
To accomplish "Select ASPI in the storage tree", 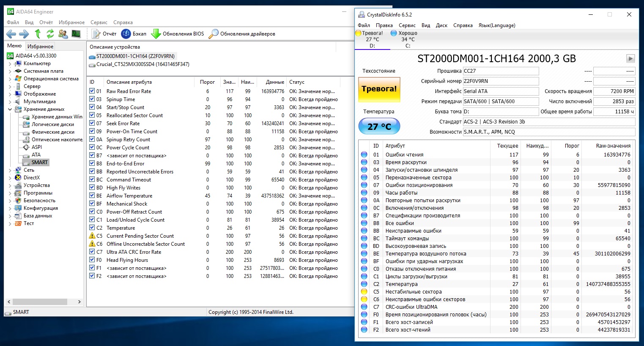I will coord(37,147).
